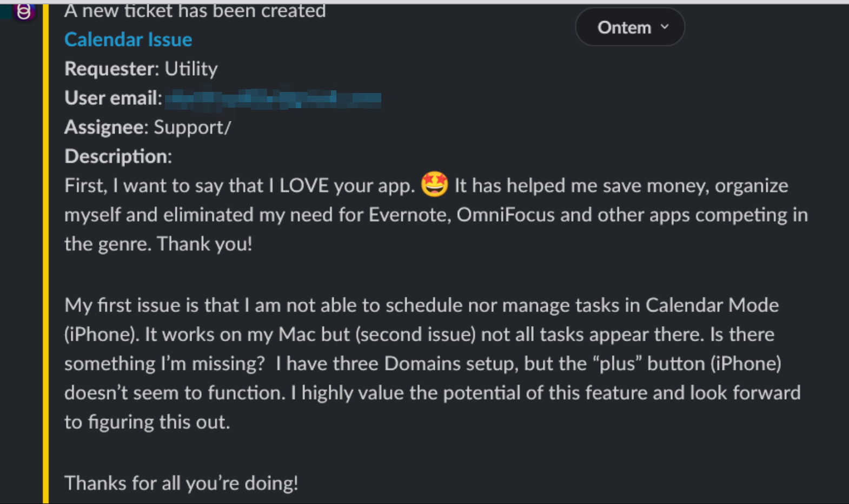The height and width of the screenshot is (504, 849).
Task: Click the yellow attachment bar on the left
Action: 45,254
